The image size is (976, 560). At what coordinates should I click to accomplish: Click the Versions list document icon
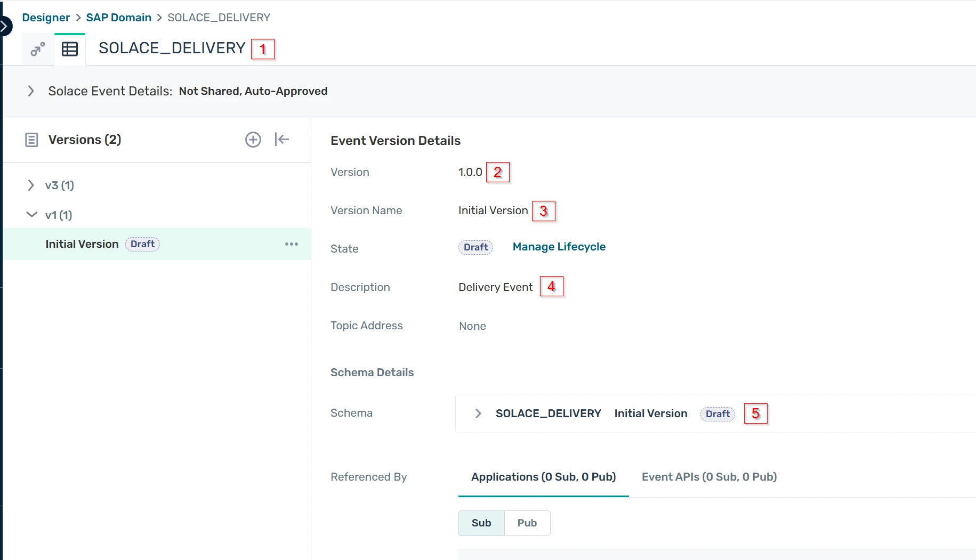click(31, 140)
